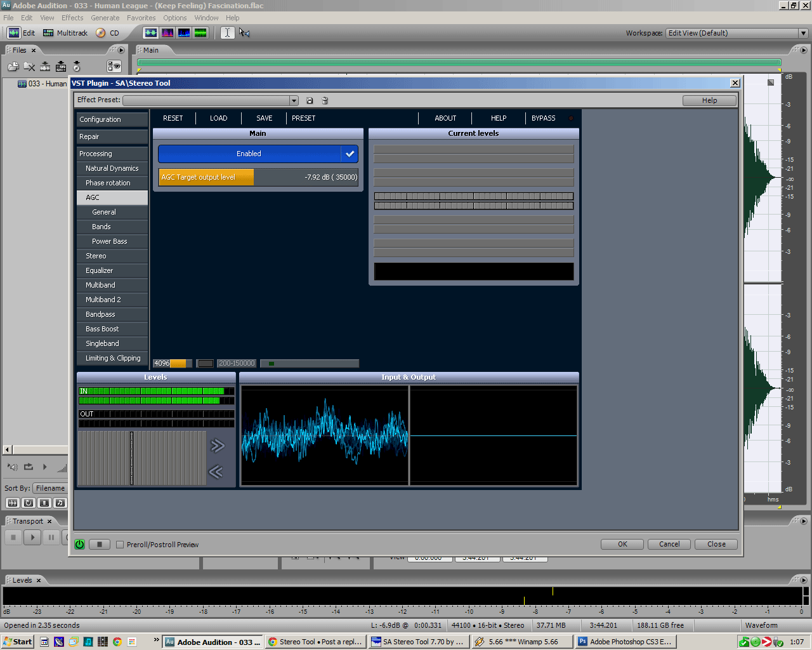Toggle Files panel show options icon

114,66
